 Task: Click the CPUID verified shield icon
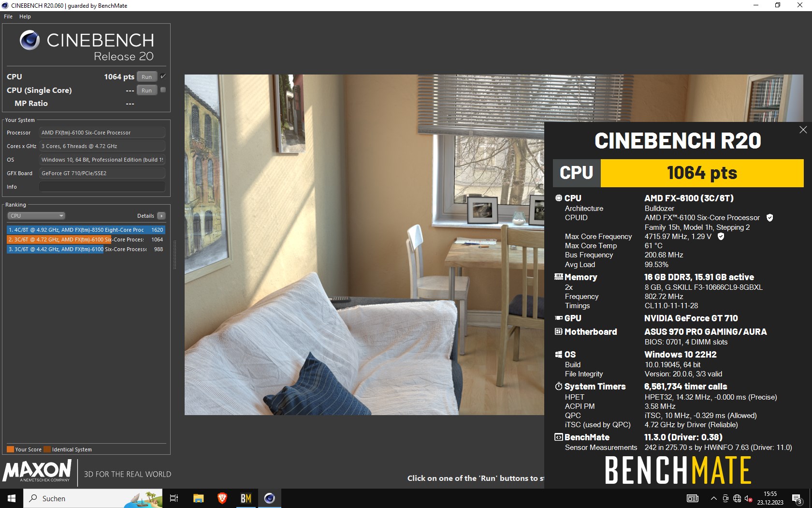tap(769, 218)
